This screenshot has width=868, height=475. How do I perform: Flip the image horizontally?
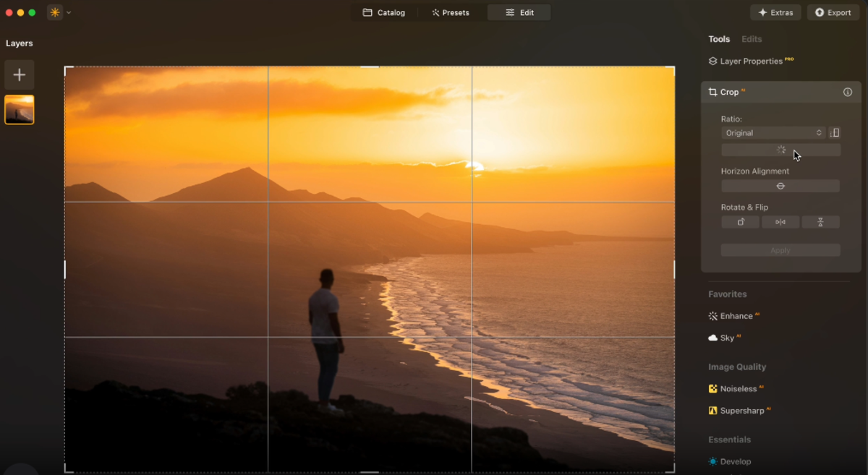point(780,222)
